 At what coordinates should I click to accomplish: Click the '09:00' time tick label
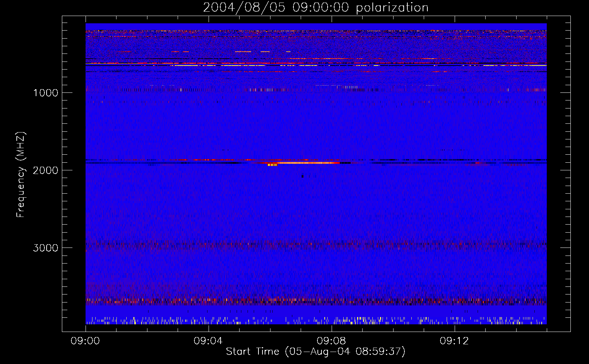85,341
